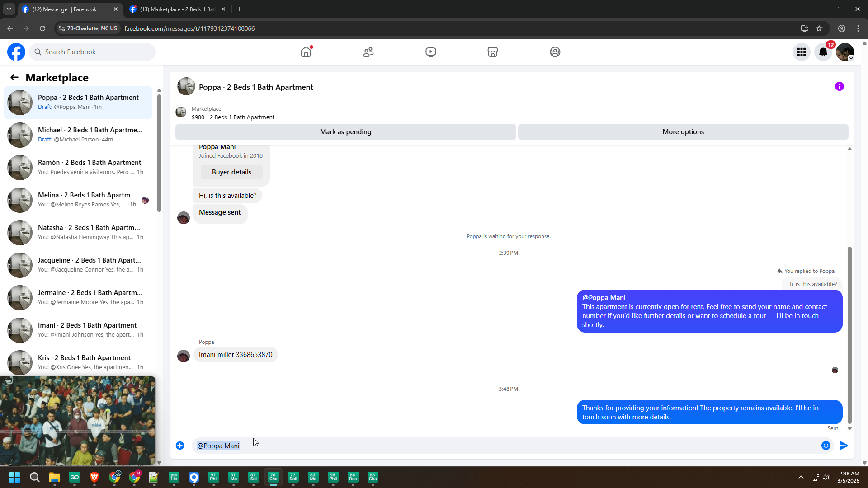Image resolution: width=868 pixels, height=488 pixels.
Task: Click the reload page icon
Action: click(42, 28)
